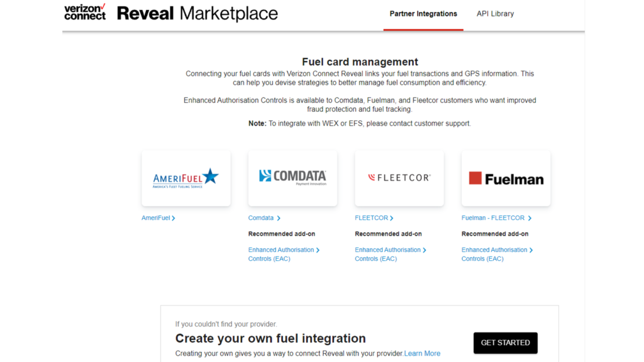The width and height of the screenshot is (644, 362).
Task: Follow the Comdata text link
Action: point(261,218)
